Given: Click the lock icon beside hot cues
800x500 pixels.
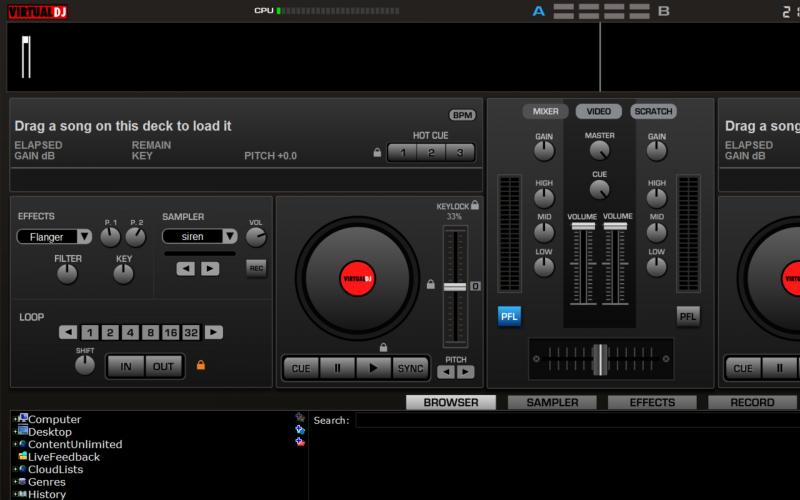Looking at the screenshot, I should pos(377,153).
